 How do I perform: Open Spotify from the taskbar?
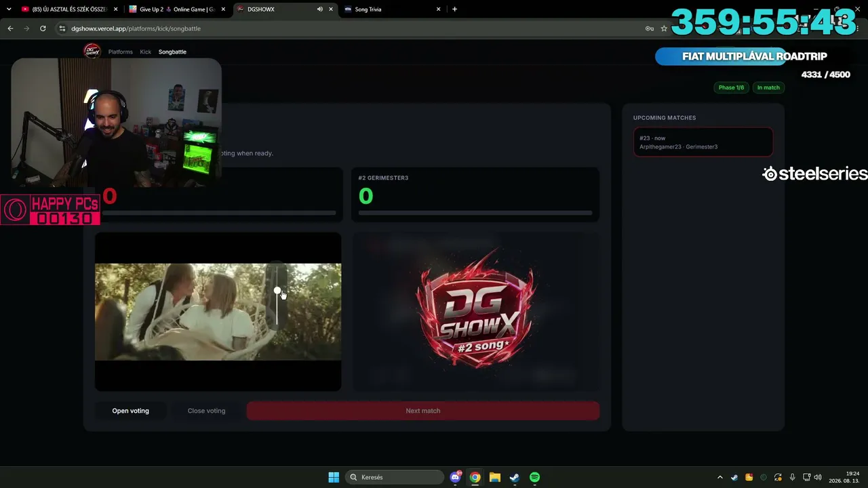(x=534, y=477)
